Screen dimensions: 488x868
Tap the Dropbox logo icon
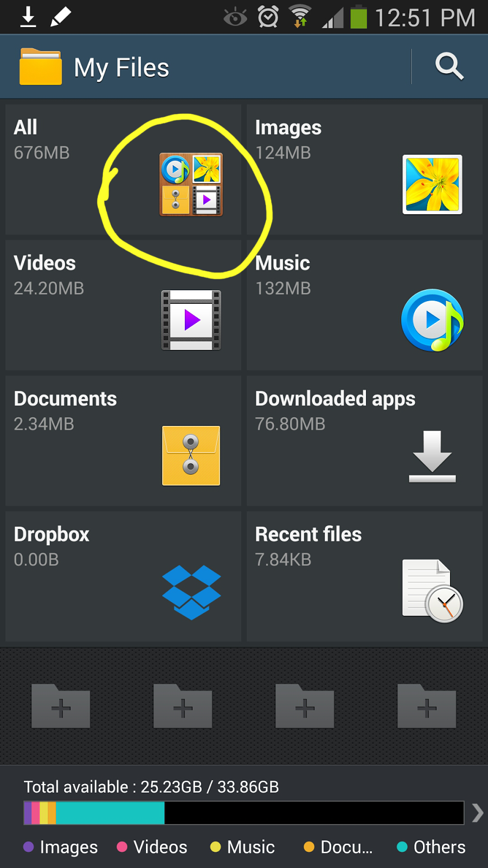191,592
